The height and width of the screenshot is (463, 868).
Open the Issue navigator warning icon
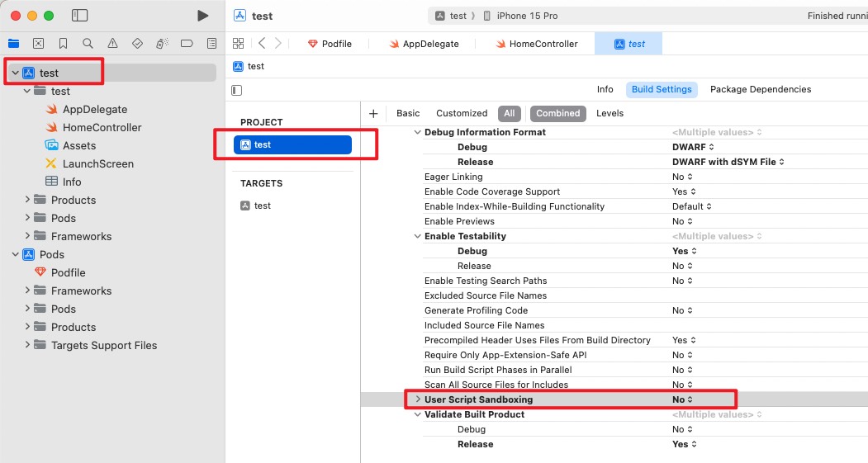pos(112,43)
